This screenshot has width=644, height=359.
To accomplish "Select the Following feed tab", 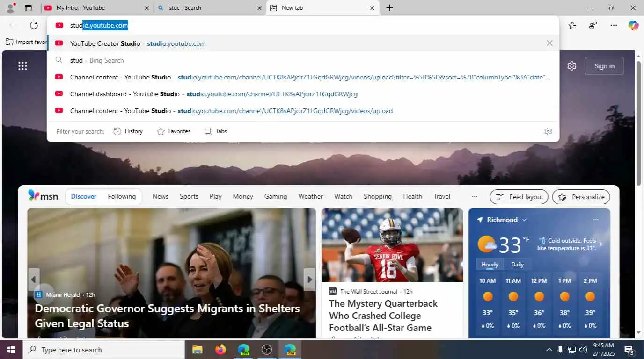I will (x=122, y=196).
